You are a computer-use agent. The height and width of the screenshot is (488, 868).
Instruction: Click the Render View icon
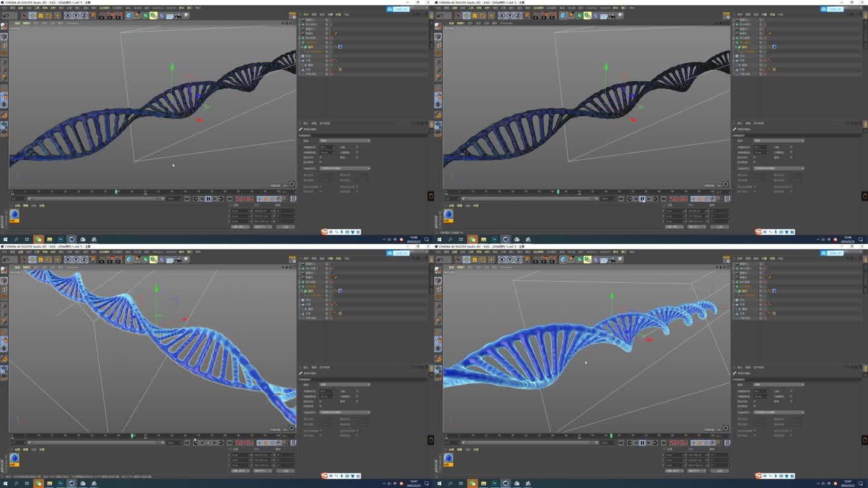point(101,16)
